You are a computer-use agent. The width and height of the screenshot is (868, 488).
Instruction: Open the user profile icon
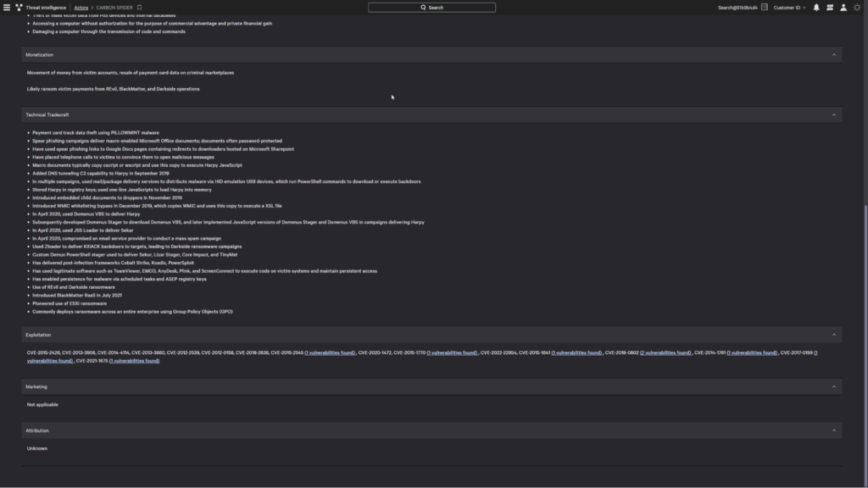click(843, 8)
